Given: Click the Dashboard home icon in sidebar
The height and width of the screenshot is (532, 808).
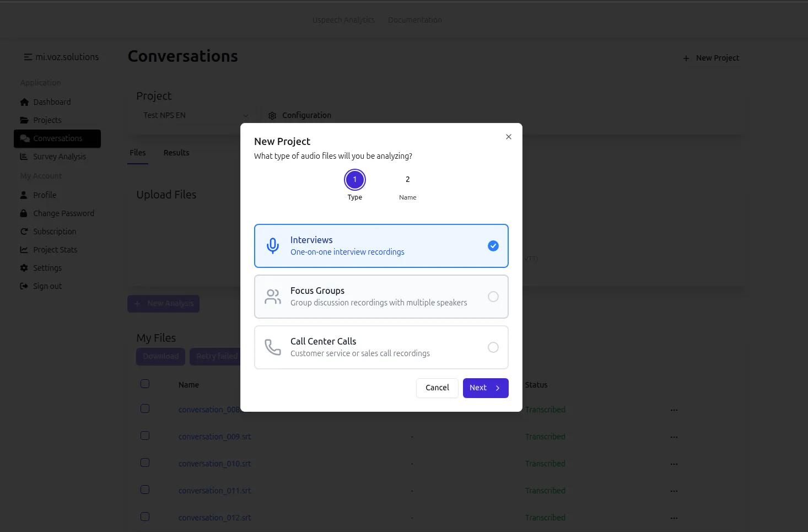Looking at the screenshot, I should [x=24, y=102].
